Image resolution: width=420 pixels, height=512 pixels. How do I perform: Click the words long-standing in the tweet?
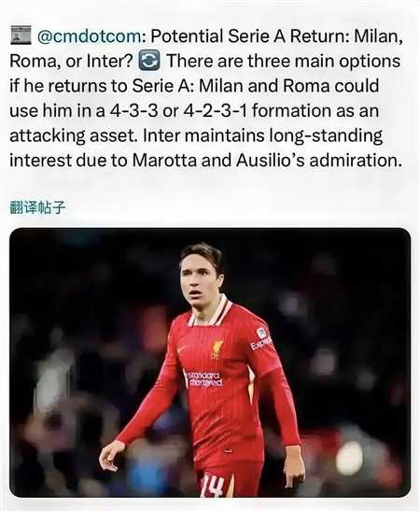coord(326,135)
